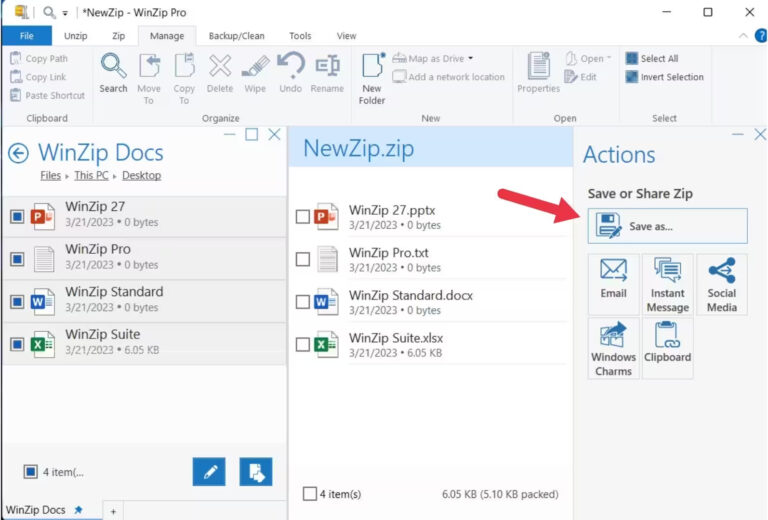Open the Quick Access Toolbar dropdown arrow

pyautogui.click(x=65, y=13)
